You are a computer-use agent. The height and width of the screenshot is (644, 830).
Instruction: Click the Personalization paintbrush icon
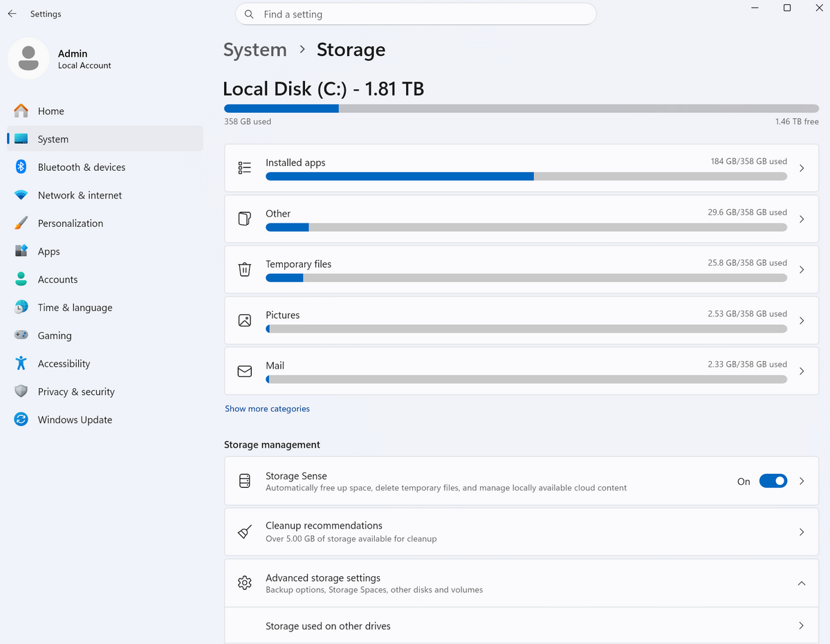(x=21, y=223)
